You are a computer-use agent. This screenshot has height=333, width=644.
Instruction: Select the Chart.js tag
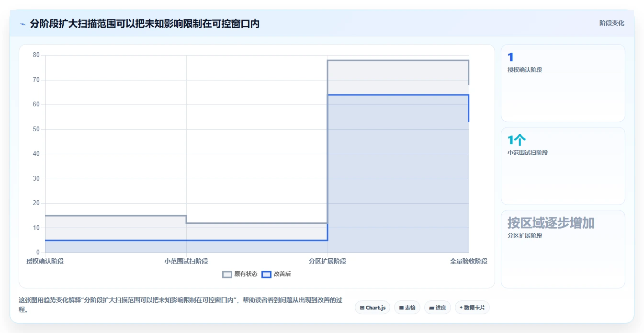coord(373,308)
